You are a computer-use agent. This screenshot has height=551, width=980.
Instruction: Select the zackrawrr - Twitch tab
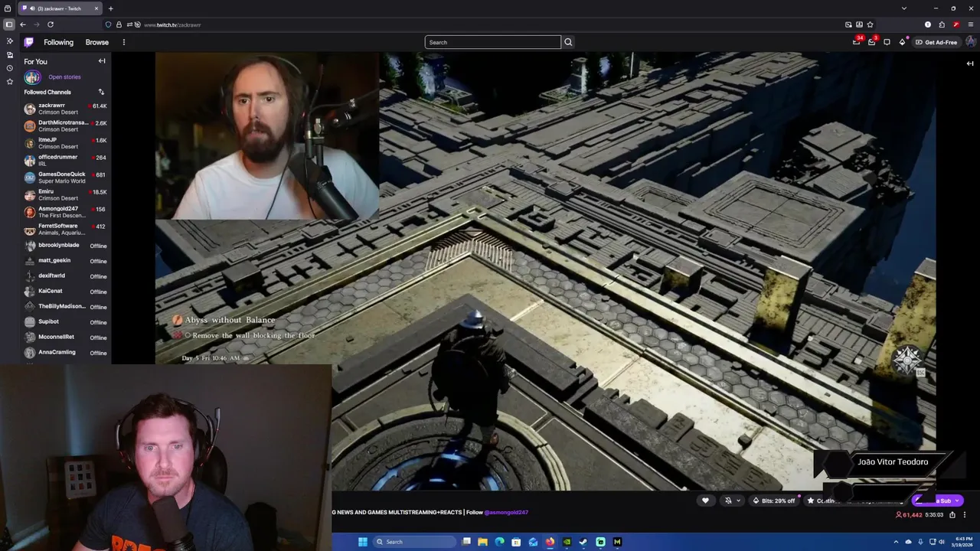[x=59, y=8]
